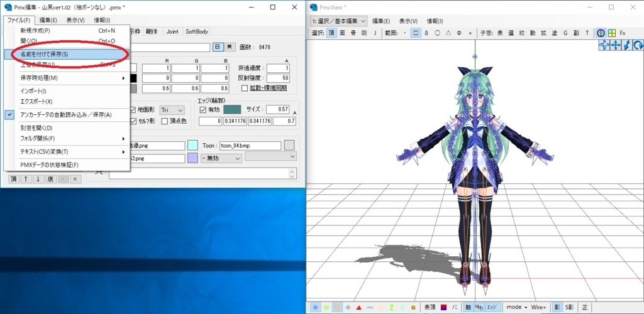The height and width of the screenshot is (314, 644).
Task: Select rigid body (剛) selection mode in PmxView
Action: pyautogui.click(x=364, y=33)
